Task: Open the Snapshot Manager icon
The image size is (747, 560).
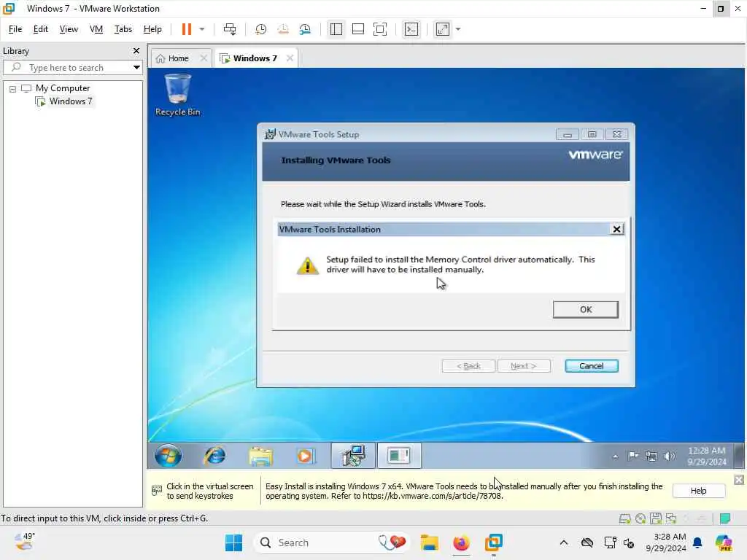Action: pyautogui.click(x=305, y=29)
